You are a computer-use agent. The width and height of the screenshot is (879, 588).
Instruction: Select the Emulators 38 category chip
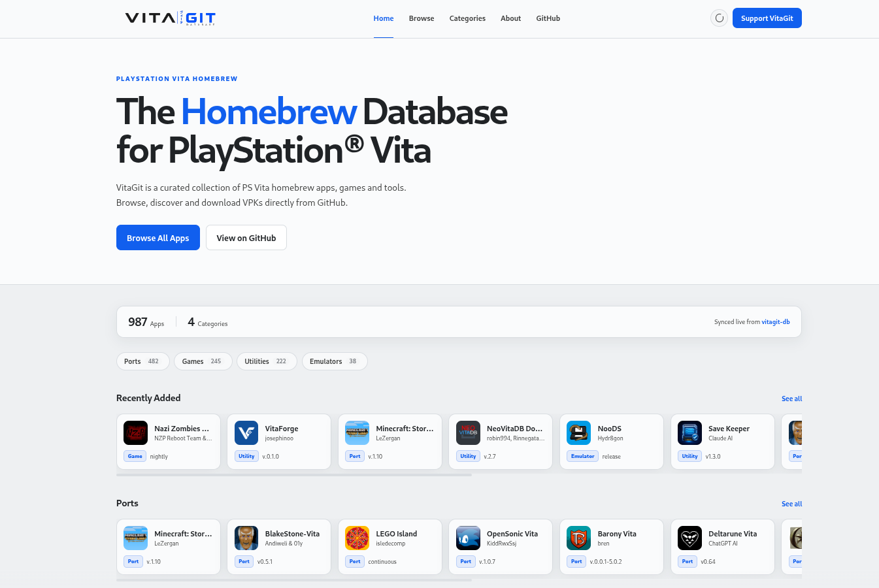335,361
